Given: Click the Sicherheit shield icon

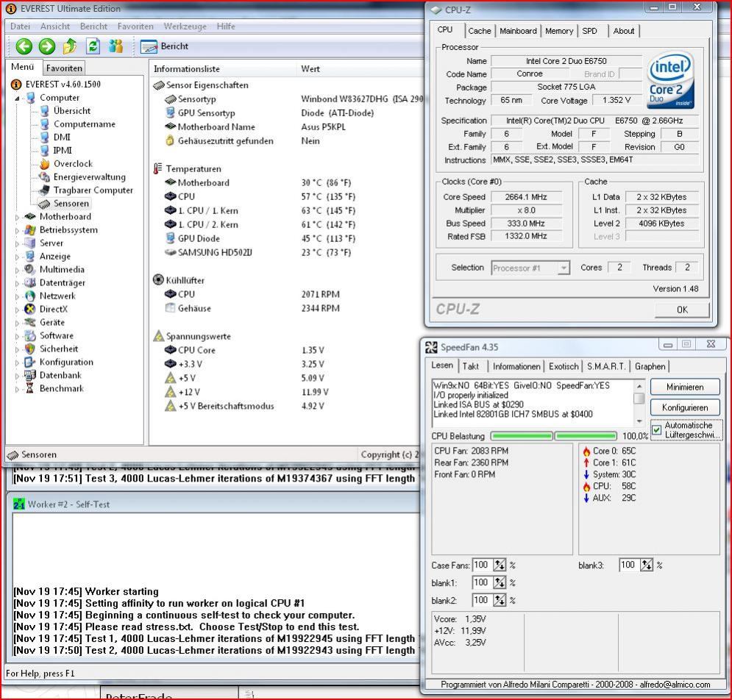Looking at the screenshot, I should (30, 349).
